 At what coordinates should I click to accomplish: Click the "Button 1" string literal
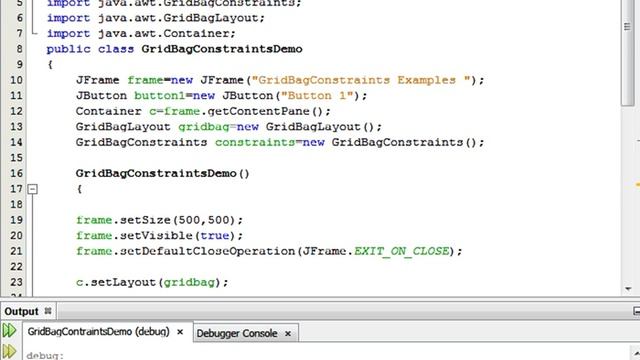[317, 96]
